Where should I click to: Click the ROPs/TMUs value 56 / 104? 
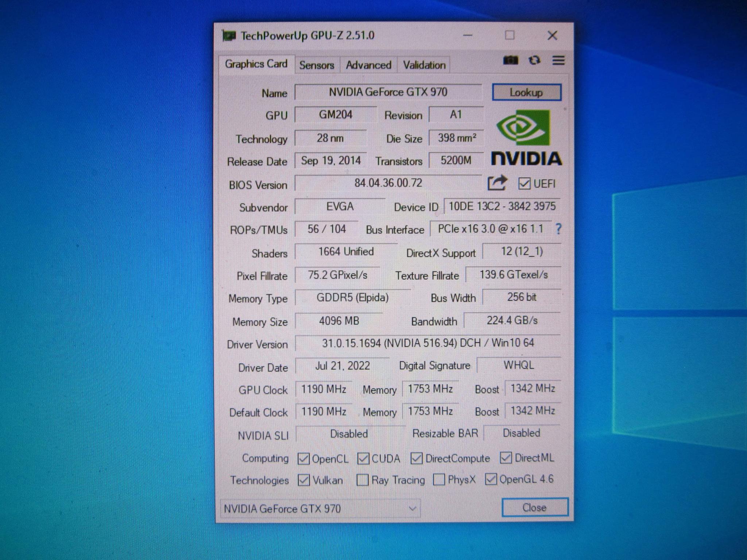326,229
